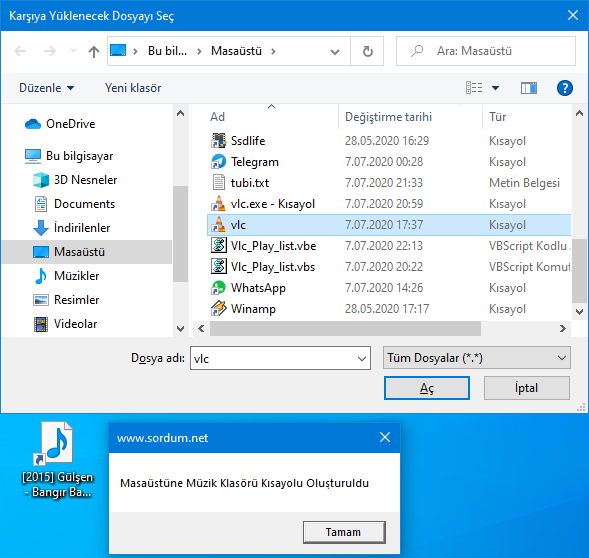Select the Telegram shortcut icon
This screenshot has width=589, height=558.
pos(218,162)
